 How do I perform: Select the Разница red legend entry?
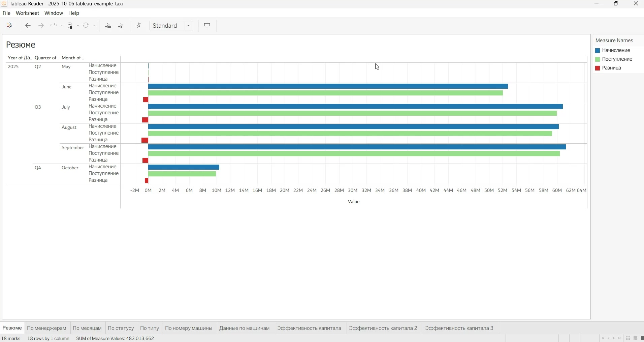click(x=612, y=68)
